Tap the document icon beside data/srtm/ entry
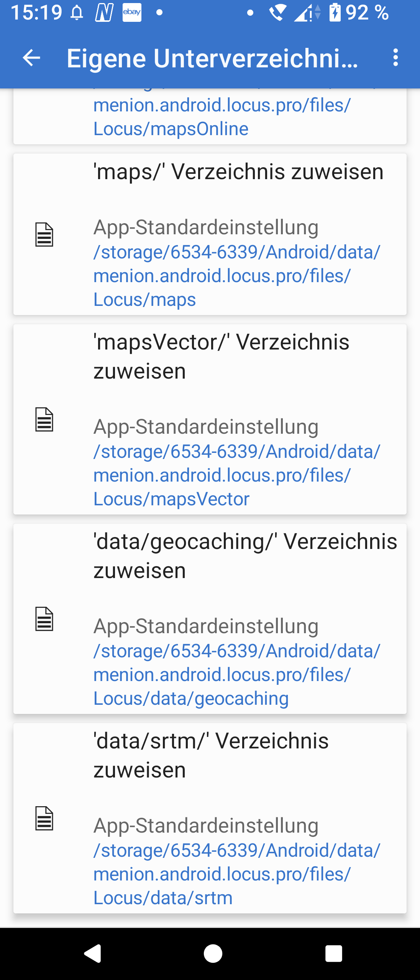Screen dimensions: 420x980 tap(44, 818)
